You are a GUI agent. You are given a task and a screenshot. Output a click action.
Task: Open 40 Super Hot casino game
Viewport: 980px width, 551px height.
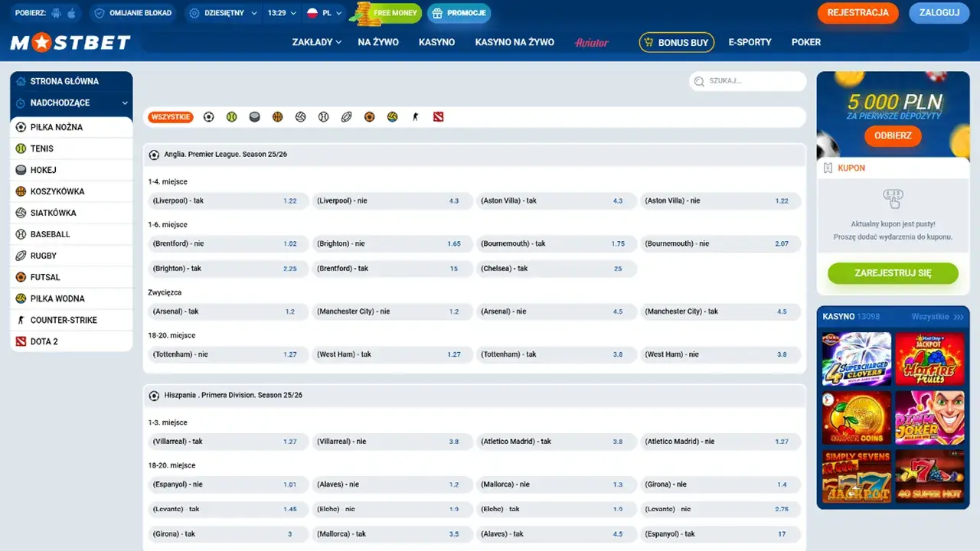(x=929, y=477)
